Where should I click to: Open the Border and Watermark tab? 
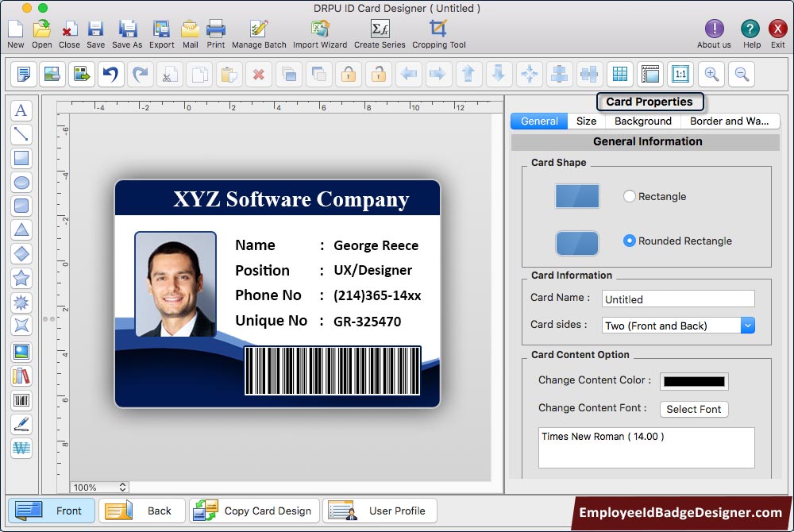pyautogui.click(x=730, y=121)
